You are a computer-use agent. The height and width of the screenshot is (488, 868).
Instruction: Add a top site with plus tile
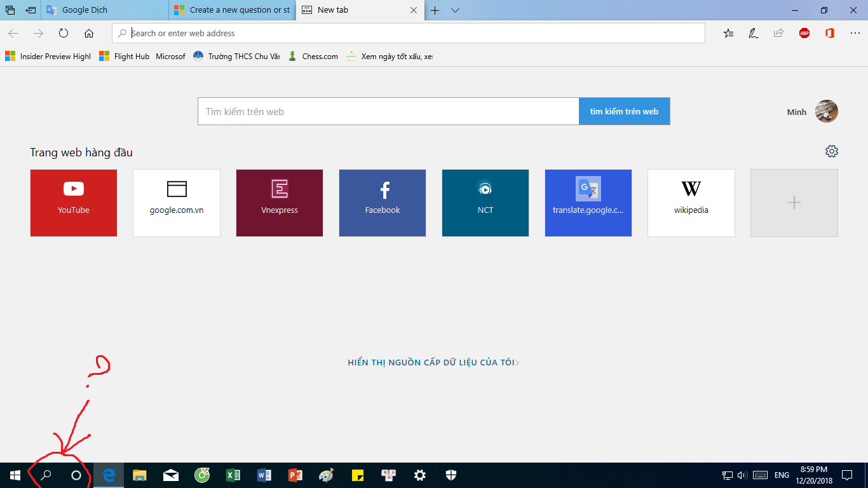point(794,203)
